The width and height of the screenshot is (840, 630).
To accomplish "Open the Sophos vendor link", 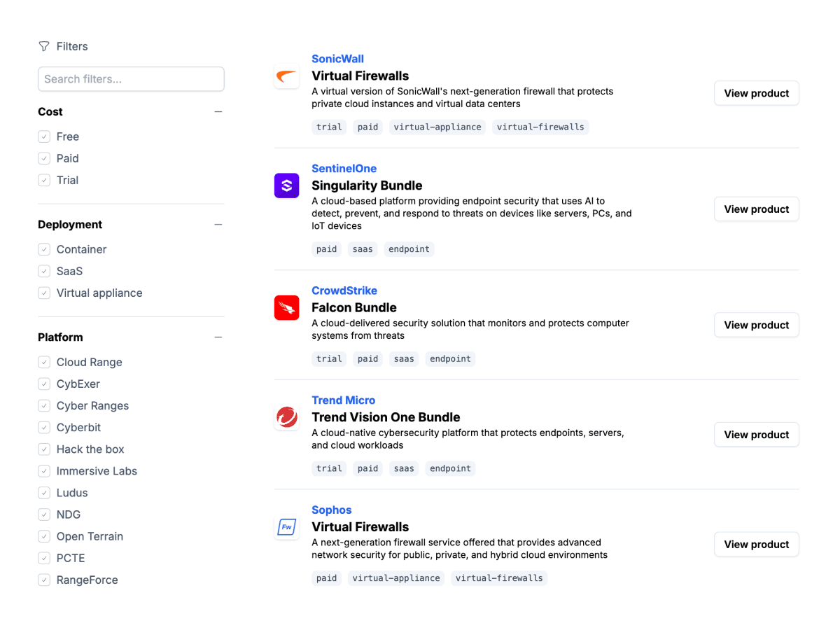I will [331, 510].
